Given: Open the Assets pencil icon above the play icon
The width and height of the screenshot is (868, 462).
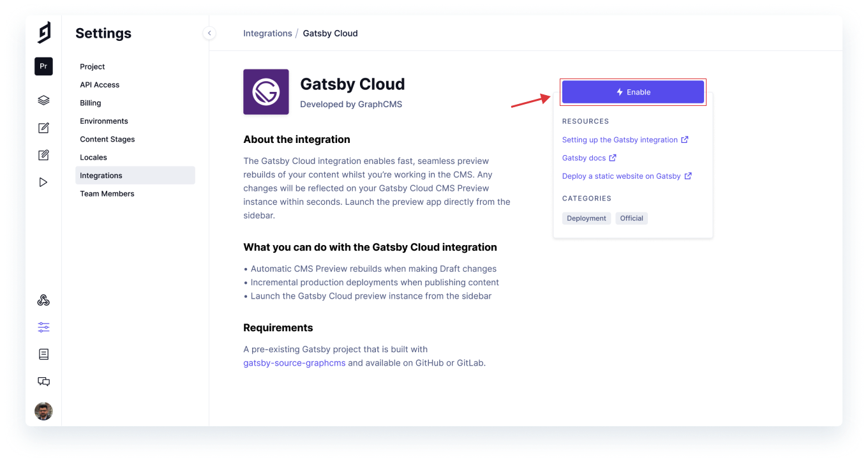Looking at the screenshot, I should pos(43,155).
